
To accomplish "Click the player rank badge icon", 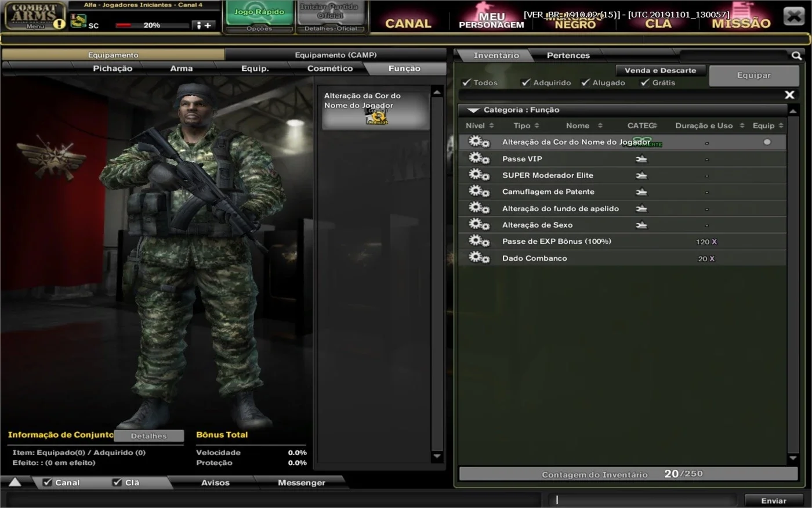I will (78, 21).
